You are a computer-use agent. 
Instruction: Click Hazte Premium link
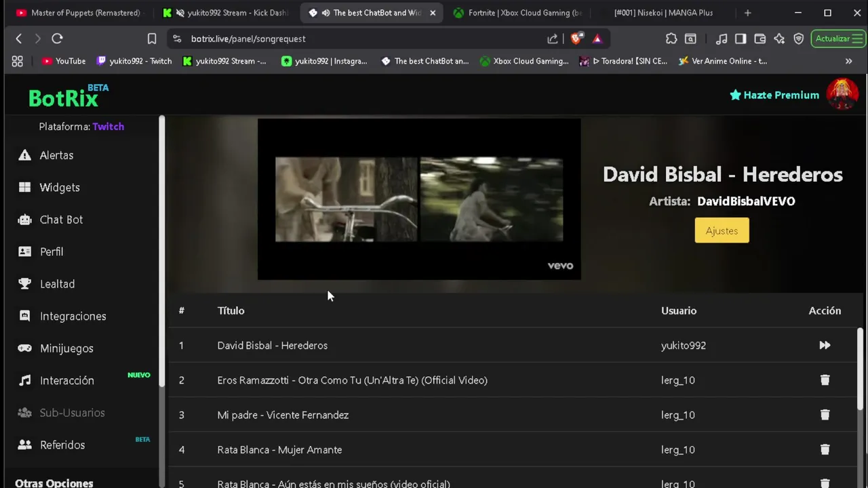(774, 95)
